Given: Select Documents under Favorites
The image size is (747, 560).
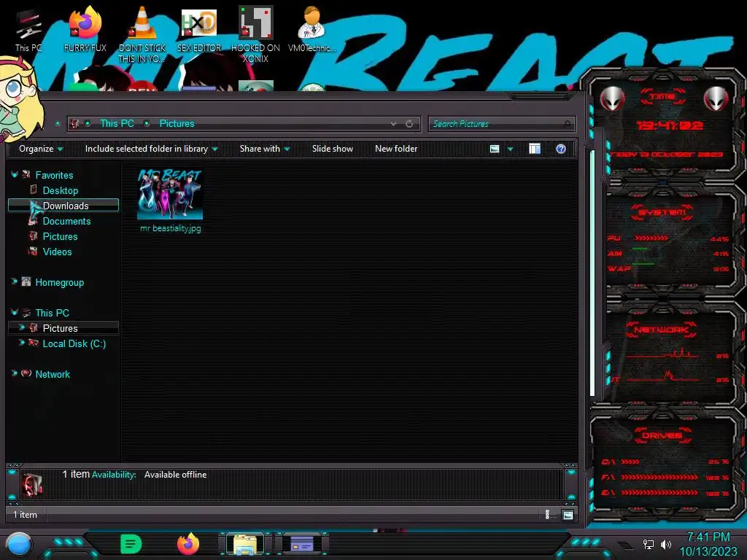Looking at the screenshot, I should coord(66,222).
